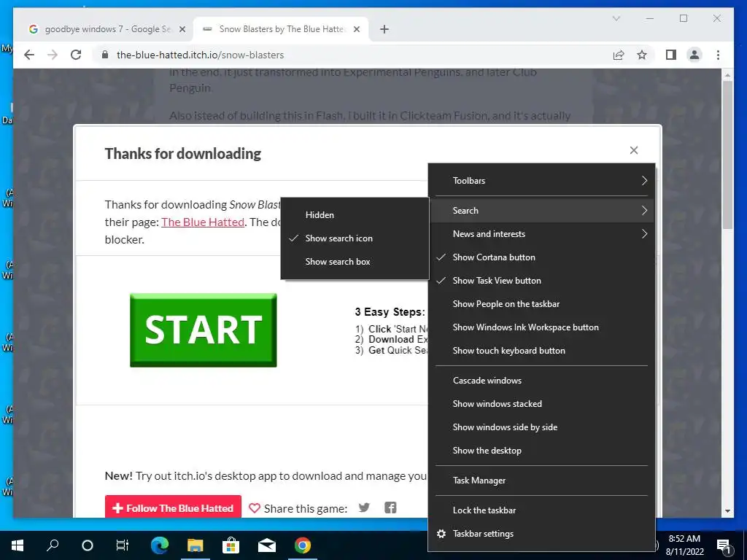Select Show search icon option

point(355,238)
